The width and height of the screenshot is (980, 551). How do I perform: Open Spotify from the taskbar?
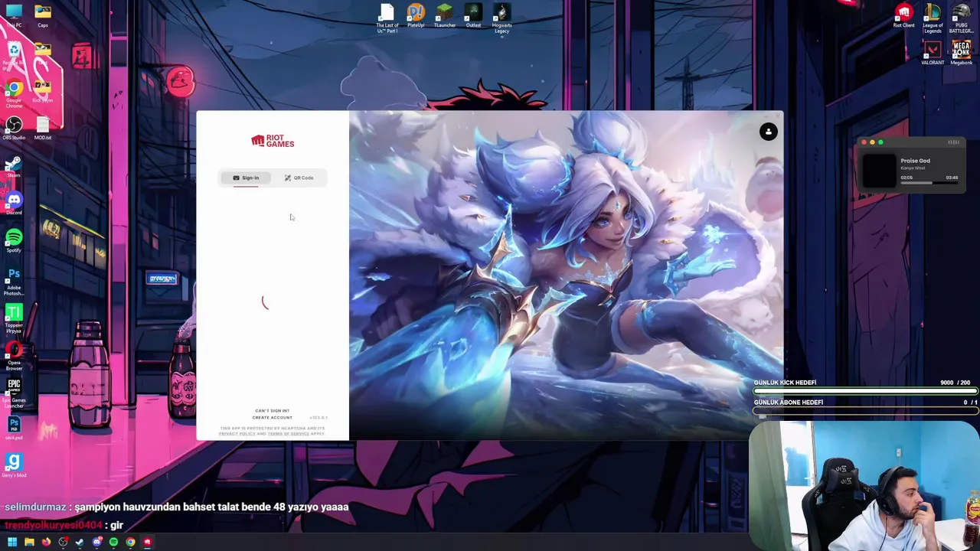coord(113,542)
